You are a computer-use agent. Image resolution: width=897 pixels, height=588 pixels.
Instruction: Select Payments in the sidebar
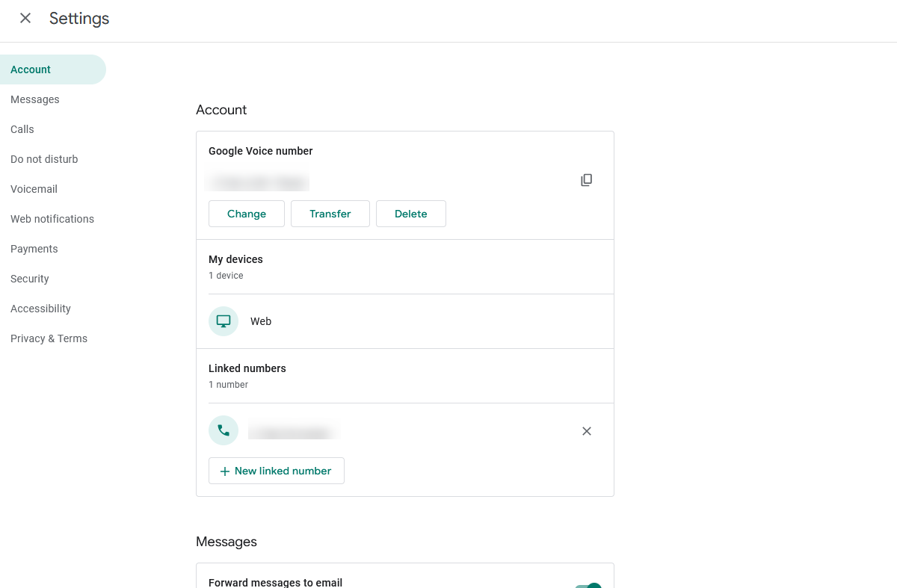[x=34, y=248]
